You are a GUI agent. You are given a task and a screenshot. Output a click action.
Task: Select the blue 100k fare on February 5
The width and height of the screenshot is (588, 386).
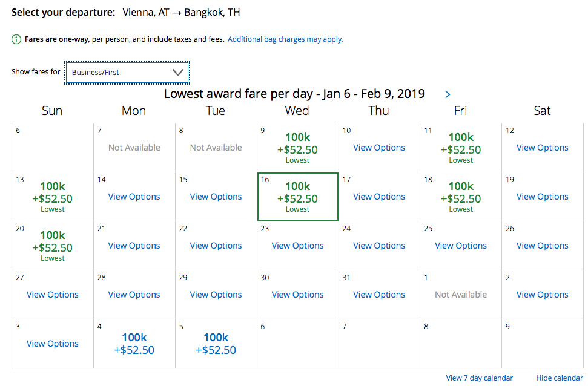coord(216,344)
